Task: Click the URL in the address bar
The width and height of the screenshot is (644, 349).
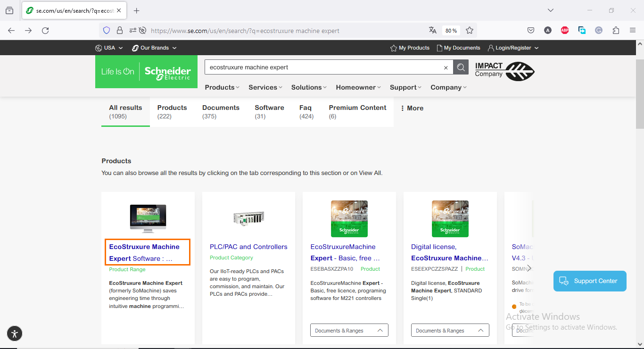Action: [245, 31]
